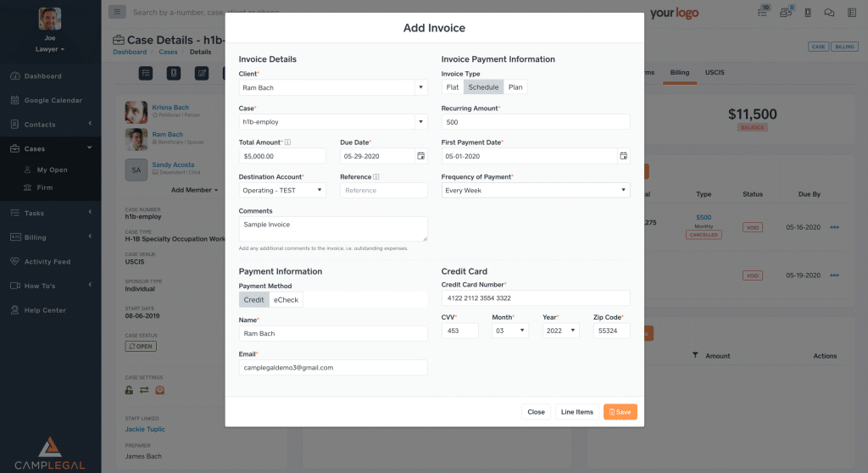
Task: Click the Recurring Amount field
Action: (x=536, y=122)
